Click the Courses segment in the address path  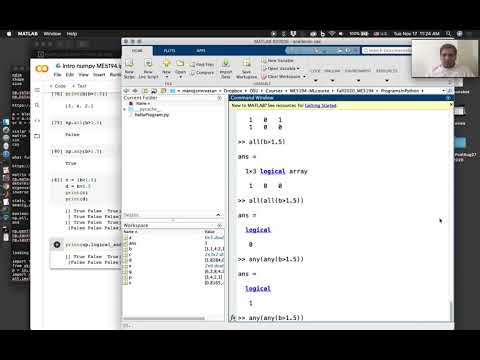(274, 91)
